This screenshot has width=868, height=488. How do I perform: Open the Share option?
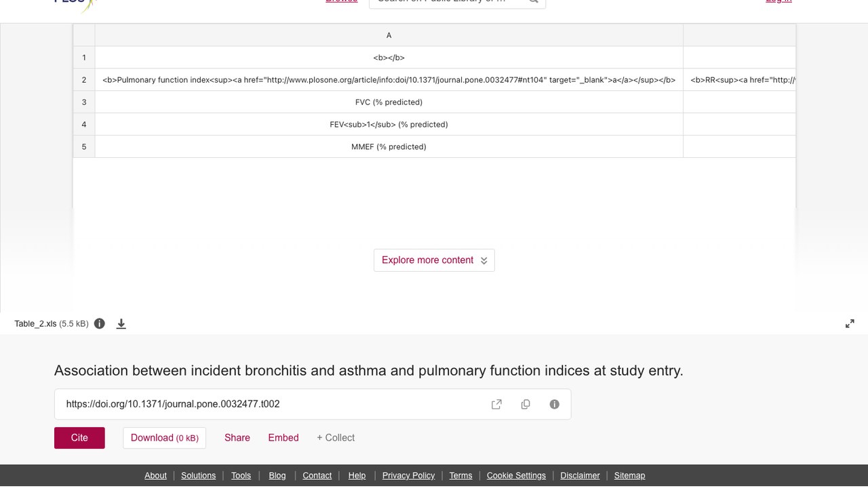coord(237,438)
